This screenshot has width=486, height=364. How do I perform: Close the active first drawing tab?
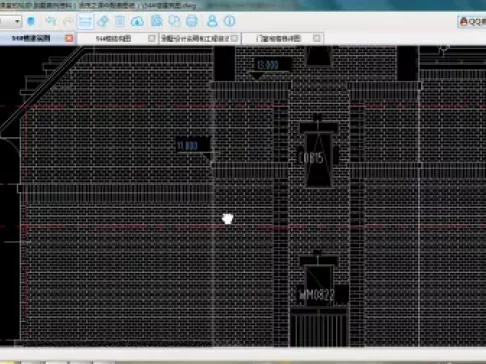coord(69,38)
